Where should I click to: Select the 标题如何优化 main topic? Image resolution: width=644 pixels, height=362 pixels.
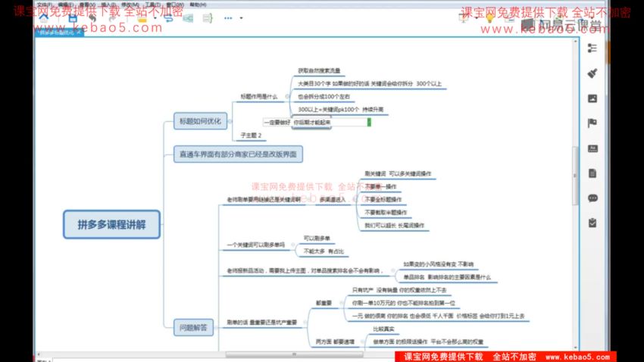201,121
